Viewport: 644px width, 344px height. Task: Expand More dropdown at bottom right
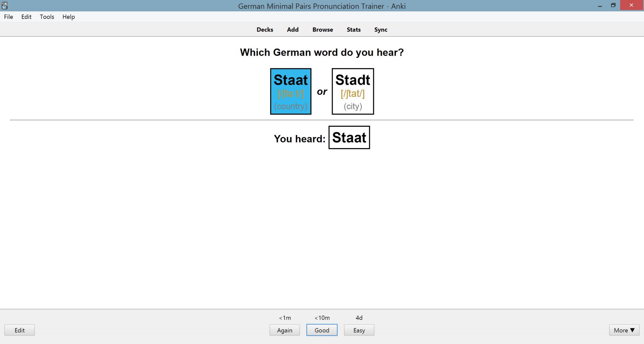pos(625,330)
